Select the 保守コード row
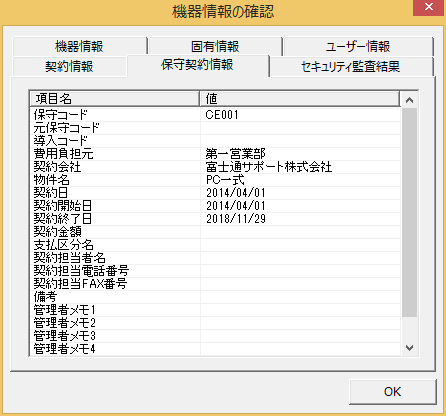Screen dimensions: 446x416 click(x=215, y=115)
